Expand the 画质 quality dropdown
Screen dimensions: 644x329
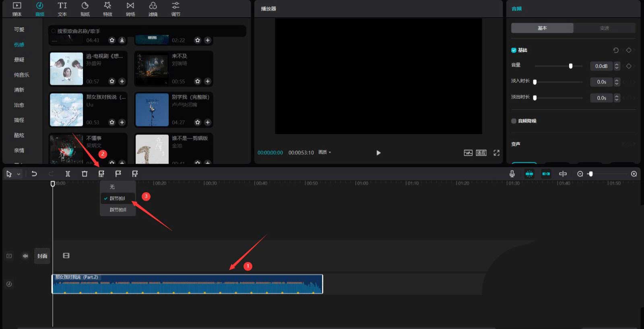325,152
